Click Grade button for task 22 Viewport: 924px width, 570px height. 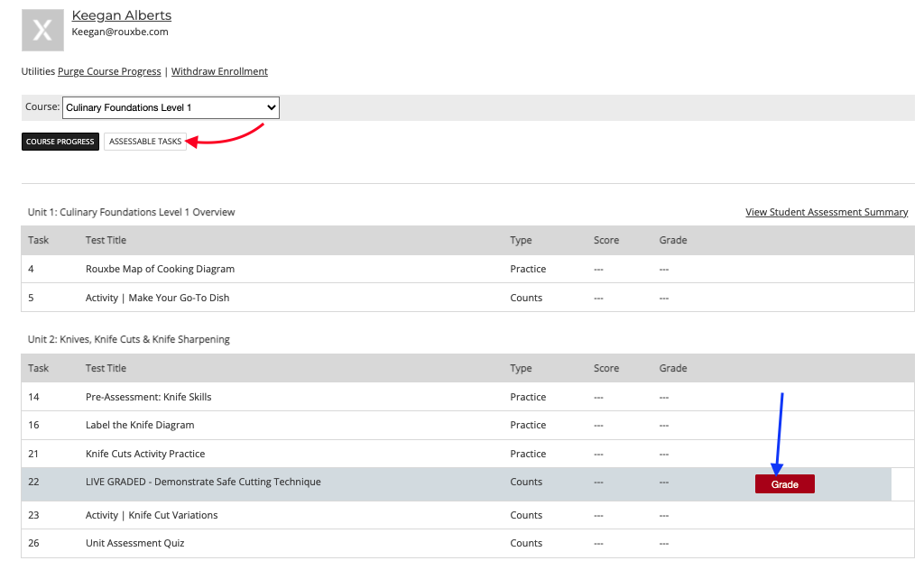[x=784, y=484]
